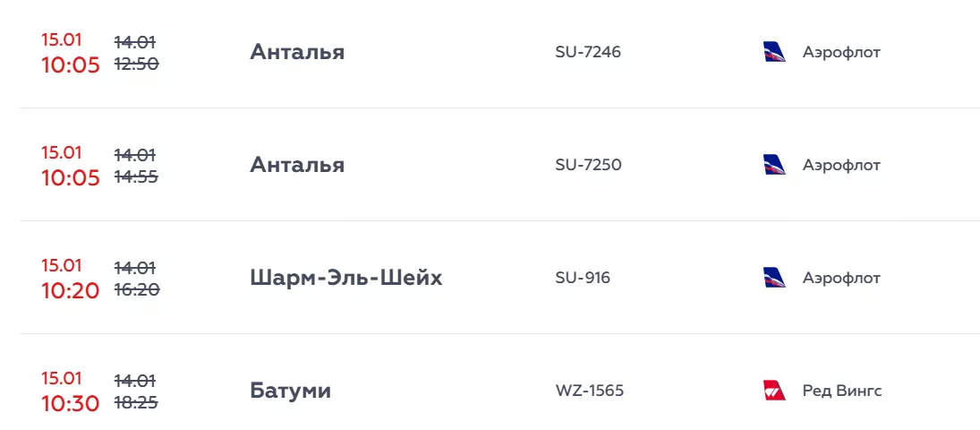
Task: Click the Аэрофлот airline name for SU-7246
Action: coord(841,52)
